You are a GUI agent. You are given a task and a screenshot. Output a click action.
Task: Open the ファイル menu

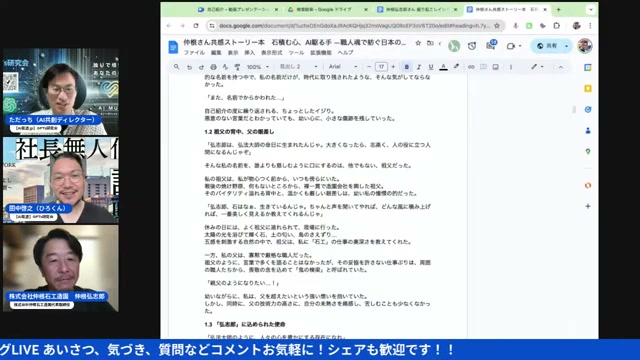tap(194, 53)
